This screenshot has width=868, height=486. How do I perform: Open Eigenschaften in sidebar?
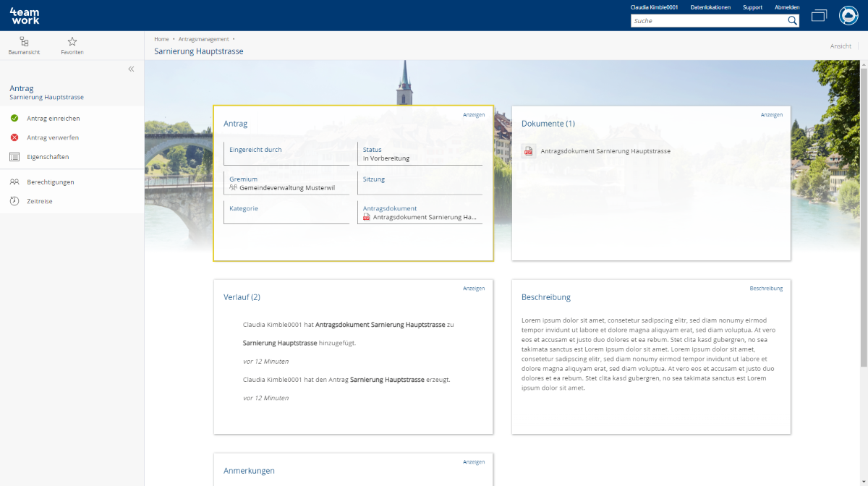click(48, 156)
